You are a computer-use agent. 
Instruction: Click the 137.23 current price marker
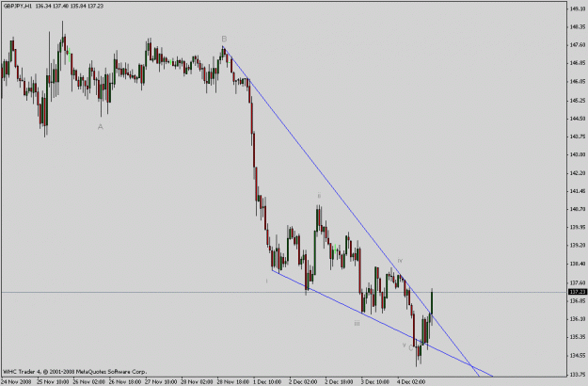578,292
